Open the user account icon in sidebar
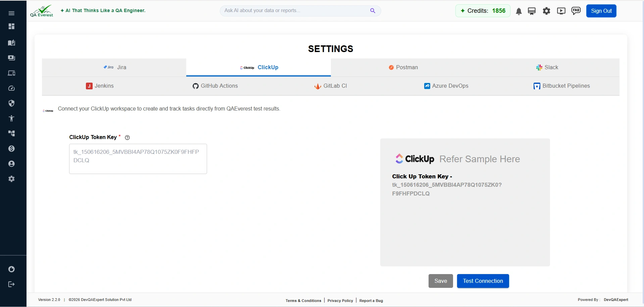Screen dimensions: 644x307 (11, 164)
